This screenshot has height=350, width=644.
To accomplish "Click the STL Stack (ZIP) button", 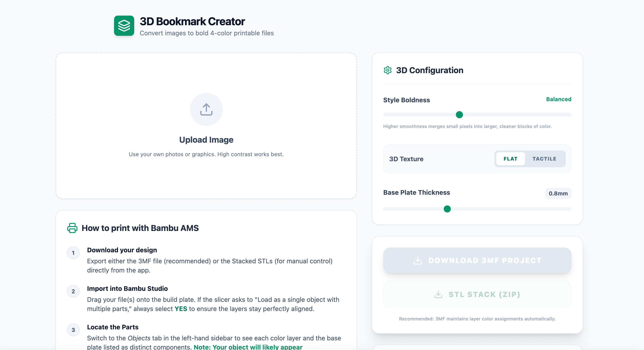I will [x=477, y=294].
